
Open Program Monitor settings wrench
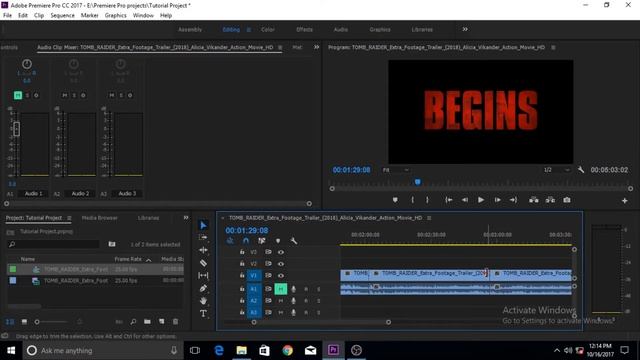click(x=581, y=169)
